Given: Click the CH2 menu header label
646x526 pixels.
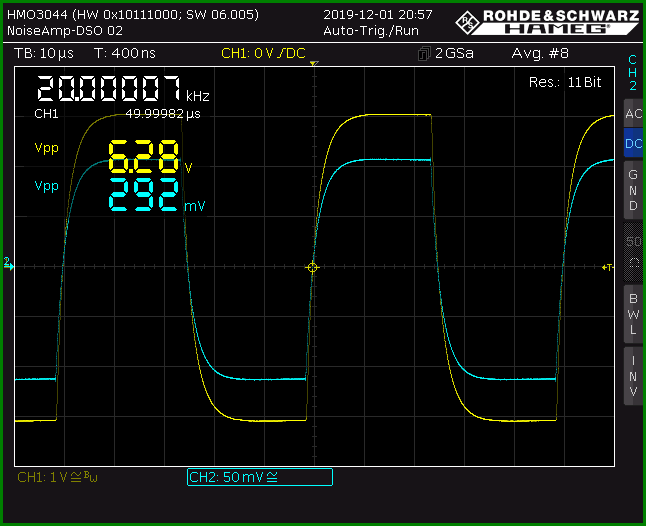Looking at the screenshot, I should click(x=633, y=72).
